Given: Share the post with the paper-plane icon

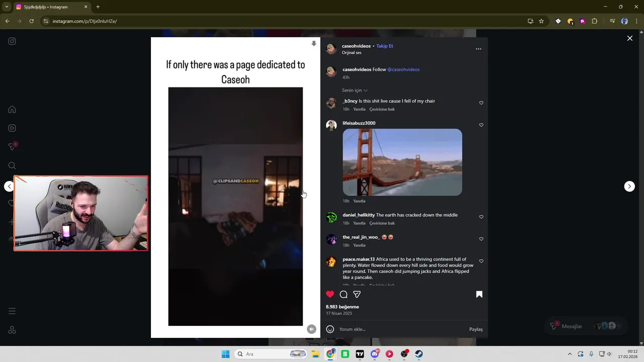Looking at the screenshot, I should [x=357, y=294].
